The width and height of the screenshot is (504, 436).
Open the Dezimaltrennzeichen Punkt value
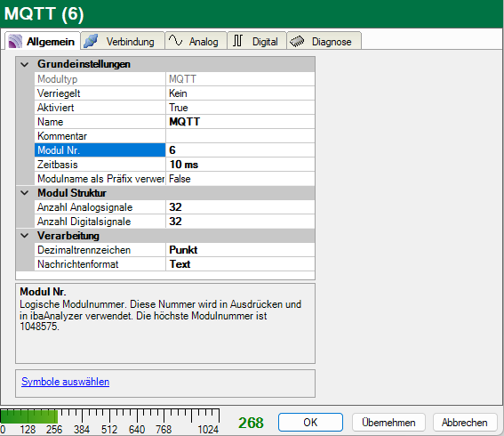pyautogui.click(x=240, y=250)
